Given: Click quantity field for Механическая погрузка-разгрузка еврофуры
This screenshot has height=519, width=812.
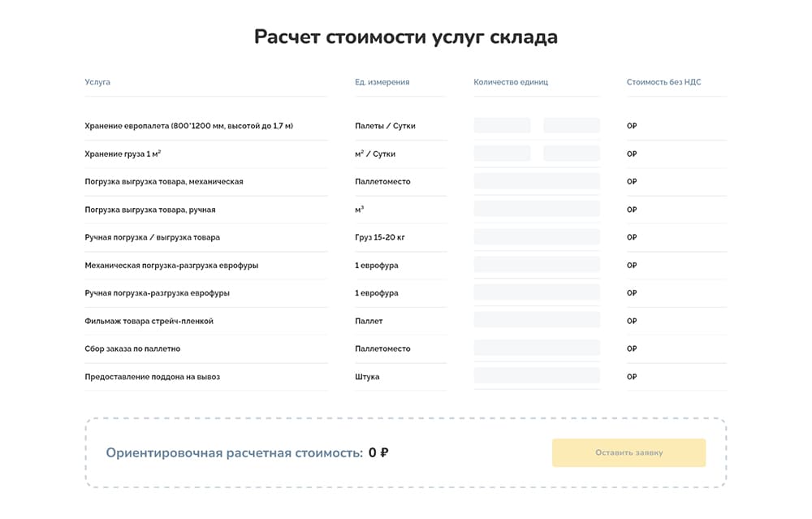Looking at the screenshot, I should (x=537, y=266).
